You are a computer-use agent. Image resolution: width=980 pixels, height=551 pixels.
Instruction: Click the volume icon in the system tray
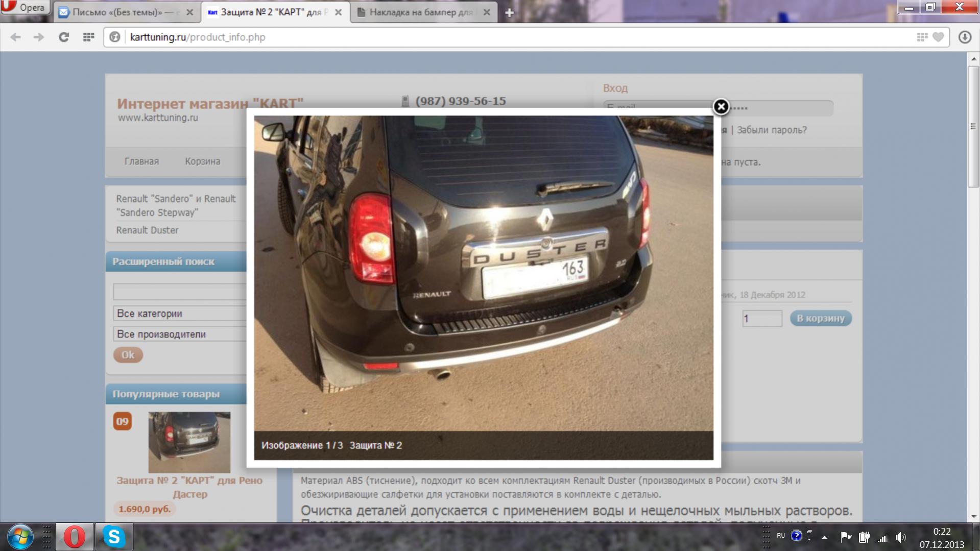[900, 537]
